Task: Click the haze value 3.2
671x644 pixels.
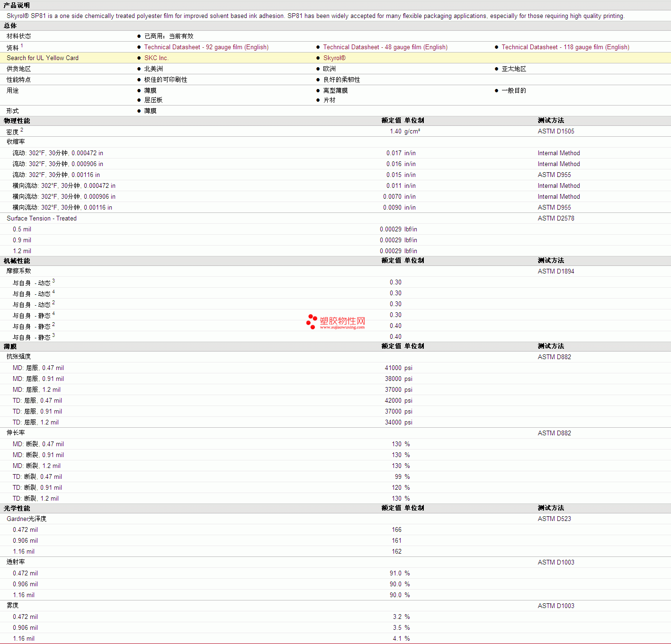Action: pos(397,617)
